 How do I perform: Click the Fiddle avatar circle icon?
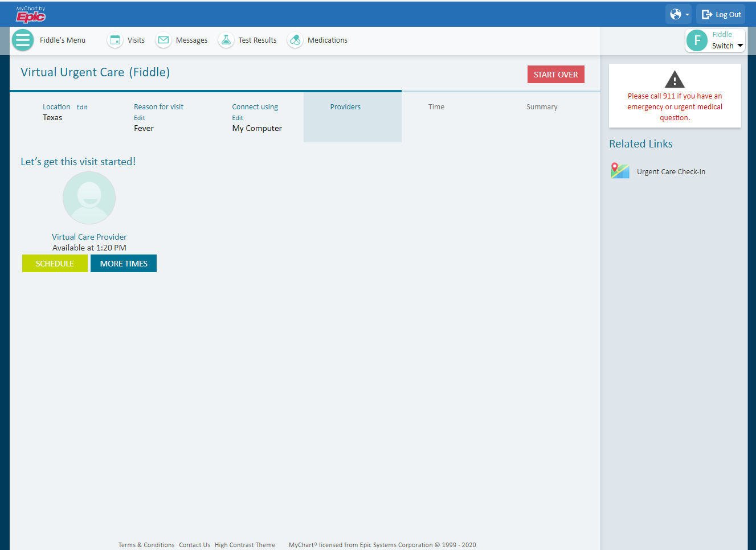[x=697, y=40]
